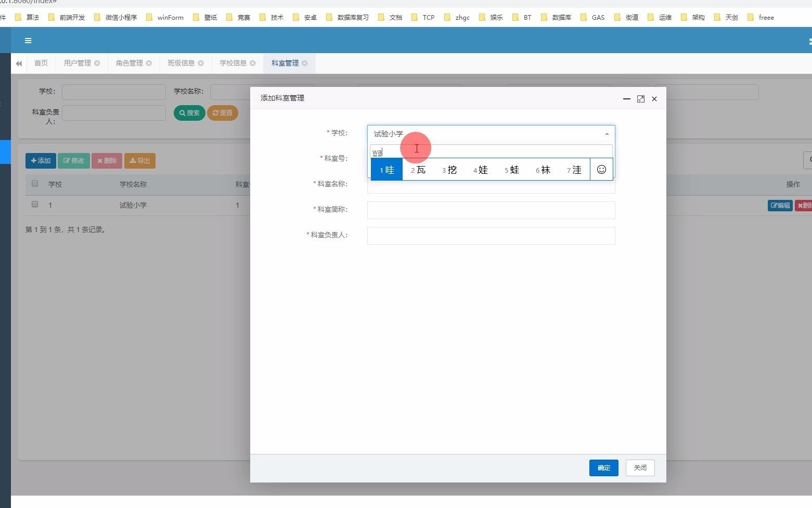
Task: Click the 修改 edit toolbar button
Action: pyautogui.click(x=74, y=161)
